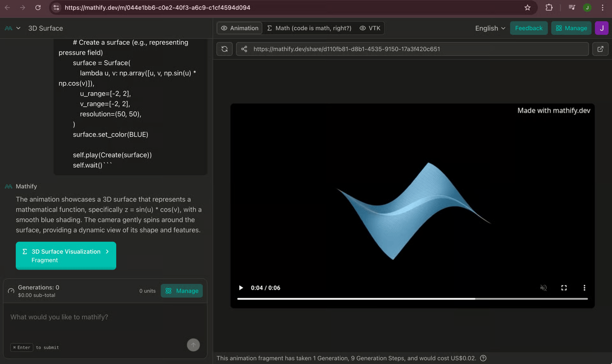Screen dimensions: 612x364
Task: Open the English language dropdown
Action: tap(490, 28)
